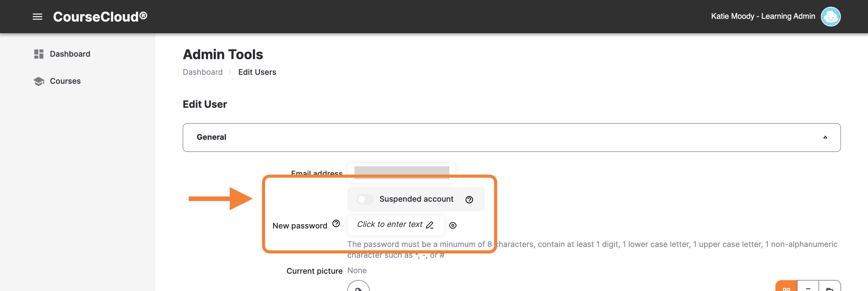
Task: Switch file picker to folder tree view
Action: (x=829, y=287)
